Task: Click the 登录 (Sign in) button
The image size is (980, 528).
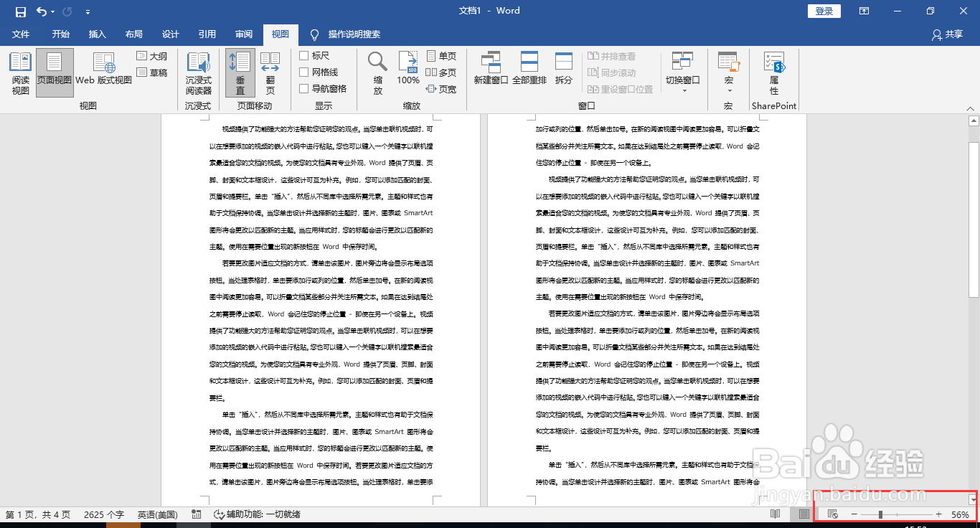Action: pos(823,11)
